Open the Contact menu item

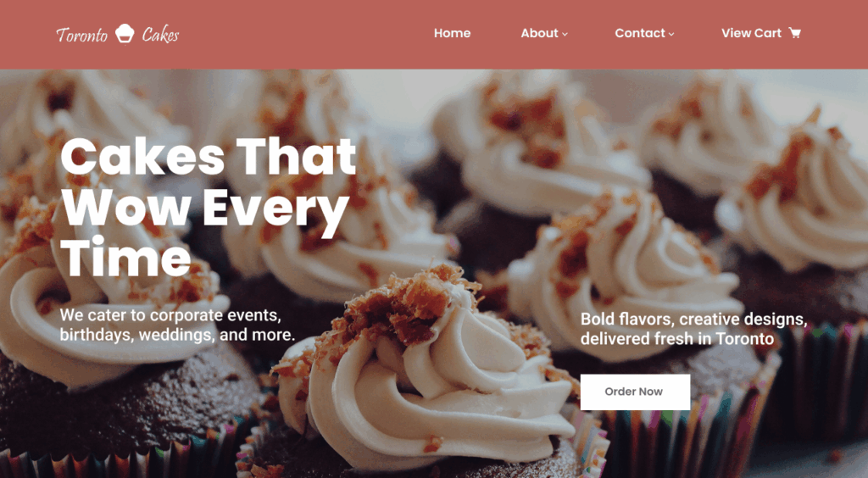(x=639, y=33)
